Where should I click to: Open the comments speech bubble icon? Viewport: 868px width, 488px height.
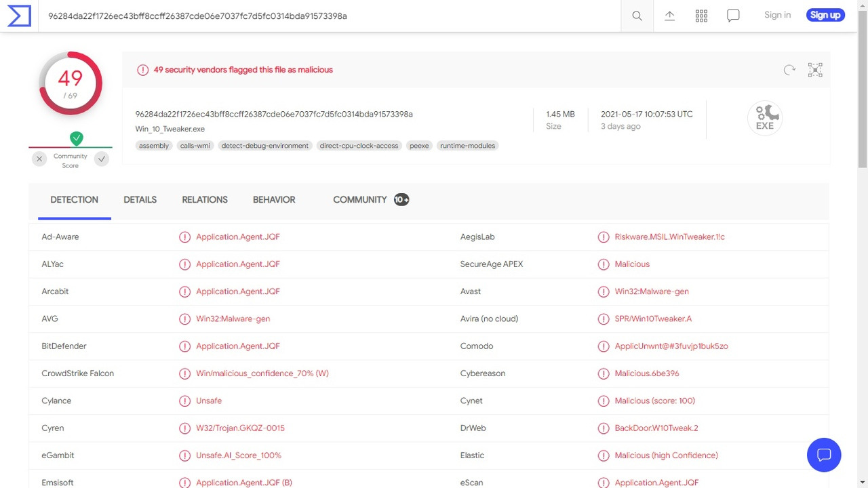pyautogui.click(x=733, y=16)
